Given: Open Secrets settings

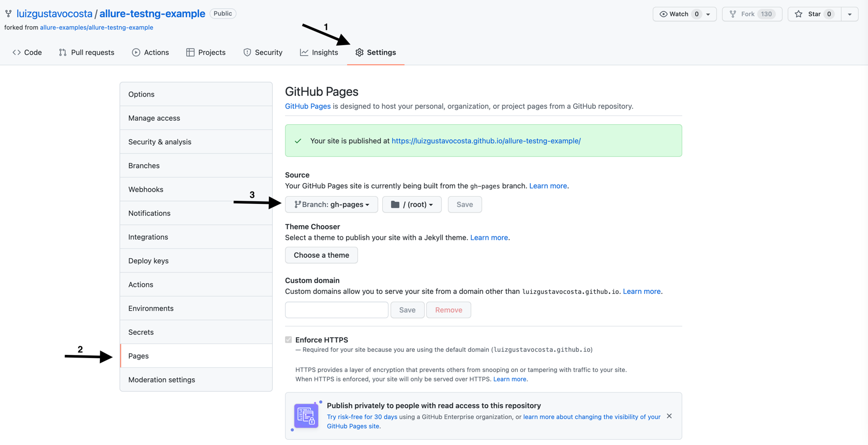Looking at the screenshot, I should coord(196,332).
